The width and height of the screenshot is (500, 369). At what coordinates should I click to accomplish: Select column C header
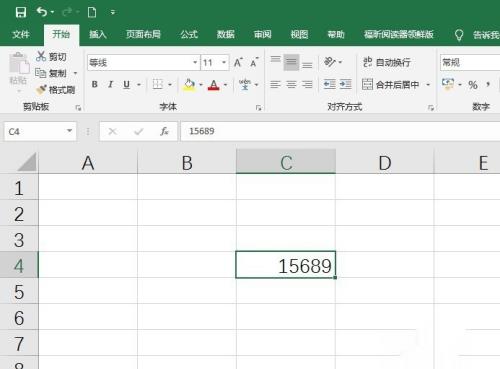pos(286,162)
